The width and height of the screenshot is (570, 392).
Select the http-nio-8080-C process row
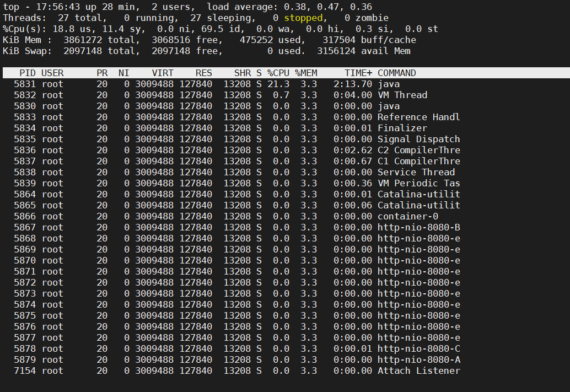pos(221,348)
